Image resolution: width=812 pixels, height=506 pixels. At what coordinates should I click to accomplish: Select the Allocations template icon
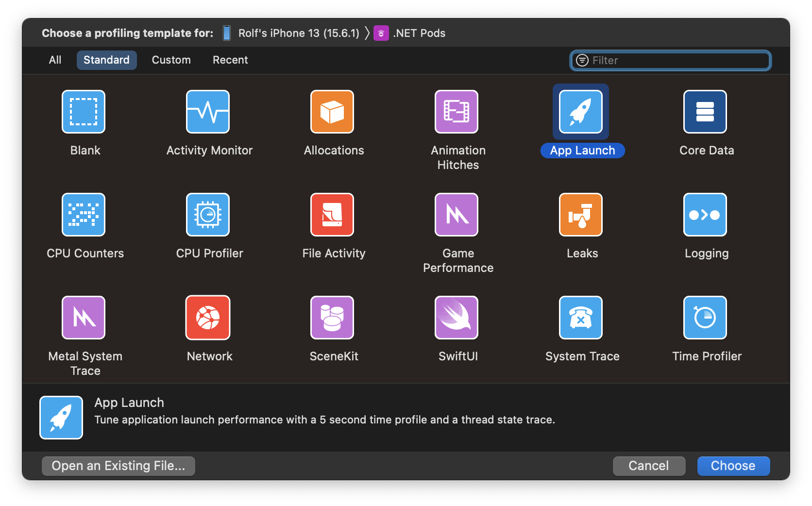click(332, 112)
